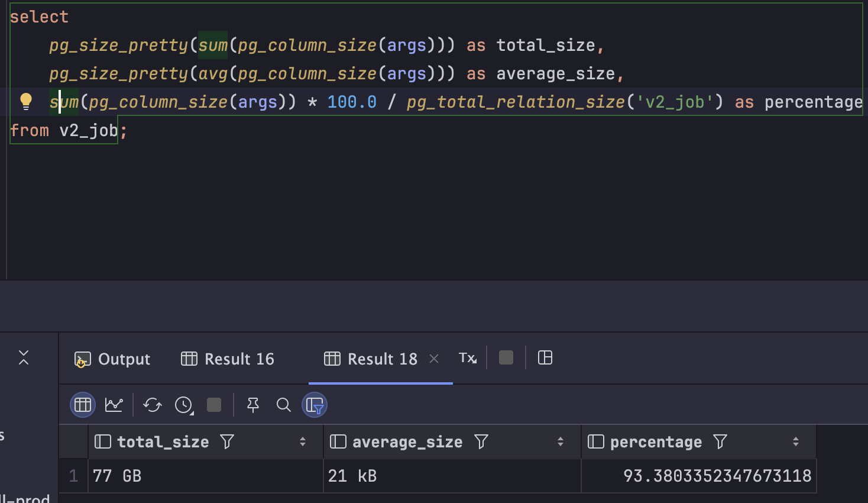Click the 'select' keyword in the editor
Image resolution: width=868 pixels, height=503 pixels.
(39, 17)
